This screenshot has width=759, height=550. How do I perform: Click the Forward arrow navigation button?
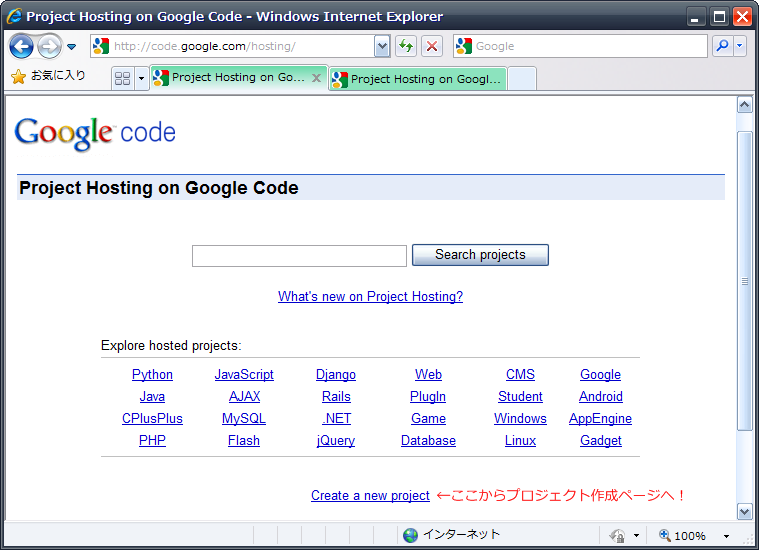tap(49, 46)
